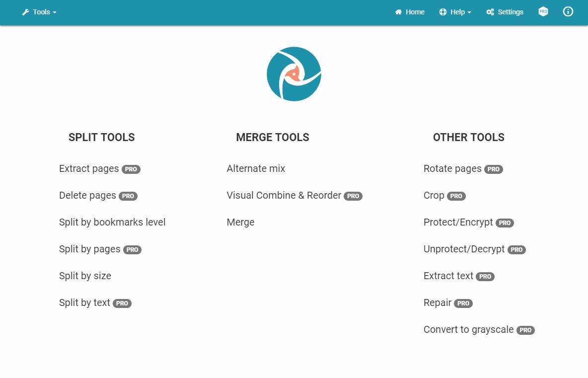Click PRO badge next to Visual Combine & Reorder
588x378 pixels.
[353, 196]
